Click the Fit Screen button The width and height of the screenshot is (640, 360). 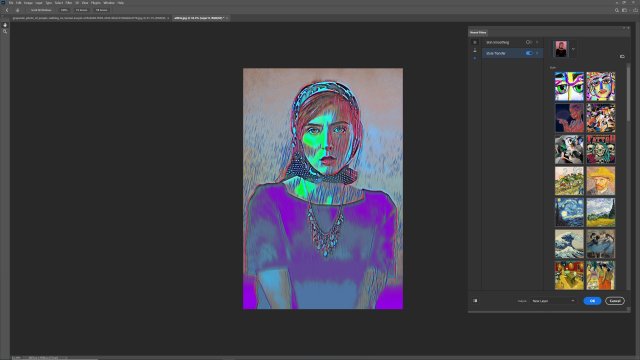(x=82, y=10)
